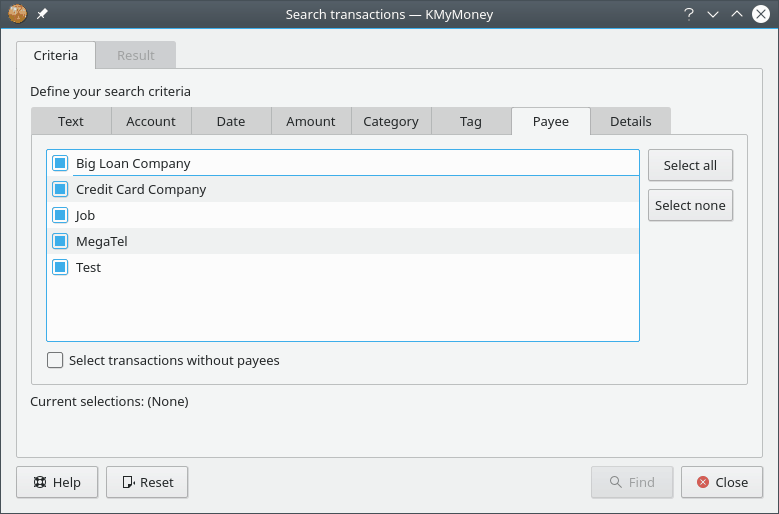Click the Define your search criteria label
Image resolution: width=779 pixels, height=514 pixels.
110,91
